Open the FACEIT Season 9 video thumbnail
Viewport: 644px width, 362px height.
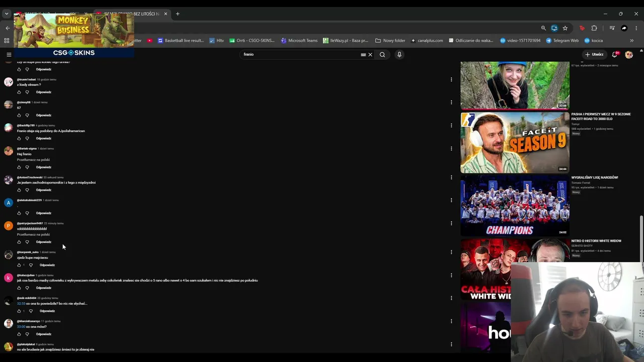click(515, 142)
